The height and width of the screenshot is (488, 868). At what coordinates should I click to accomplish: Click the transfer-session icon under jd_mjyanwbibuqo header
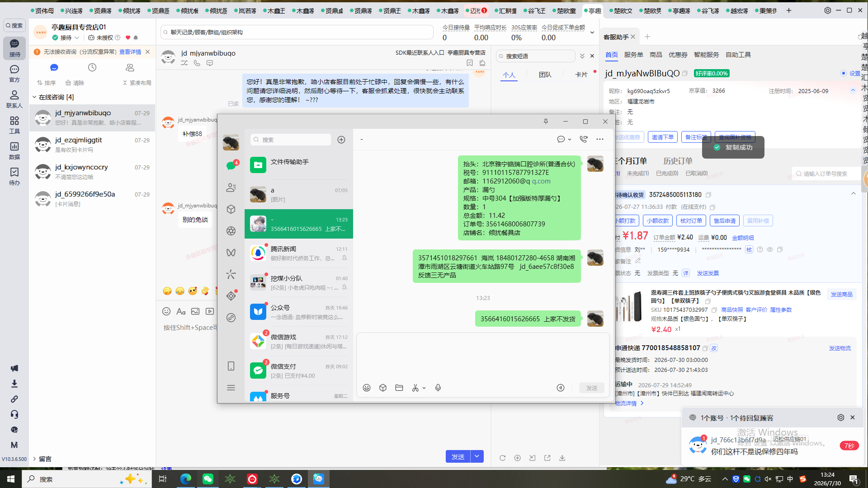point(184,63)
